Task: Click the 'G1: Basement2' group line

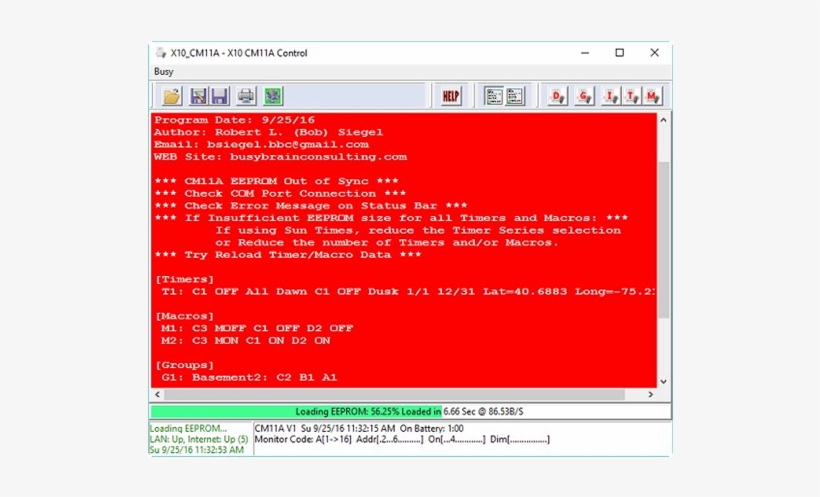Action: click(x=249, y=377)
